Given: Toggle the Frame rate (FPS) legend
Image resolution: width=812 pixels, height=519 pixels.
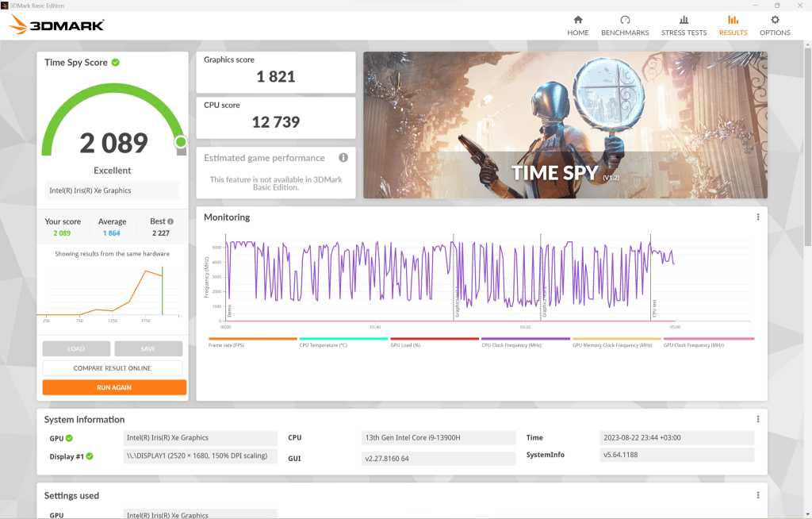Looking at the screenshot, I should 253,342.
